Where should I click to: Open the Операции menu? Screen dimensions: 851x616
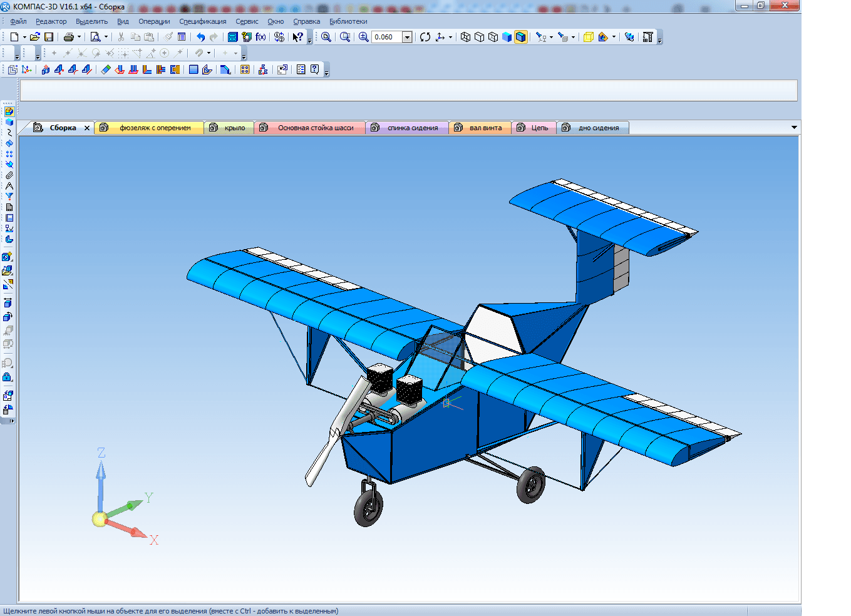pyautogui.click(x=154, y=21)
